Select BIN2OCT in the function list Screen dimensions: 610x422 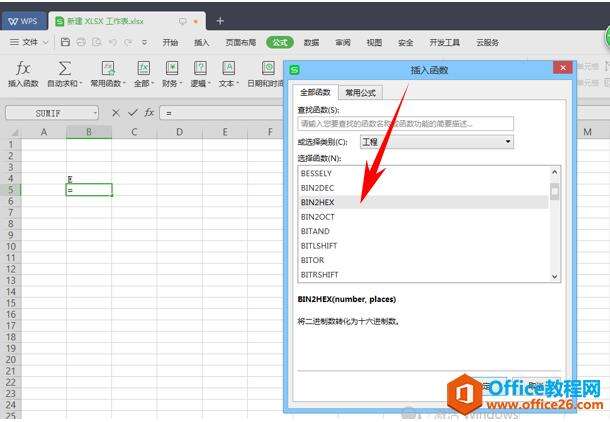pos(318,216)
